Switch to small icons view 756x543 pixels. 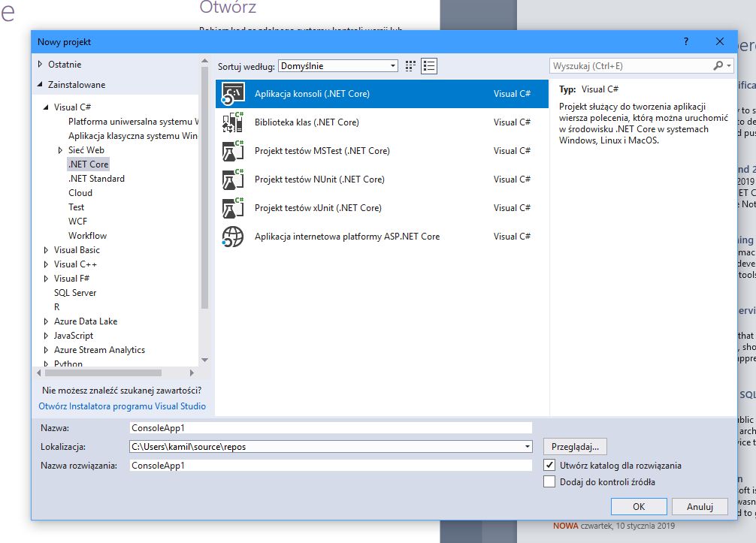410,66
